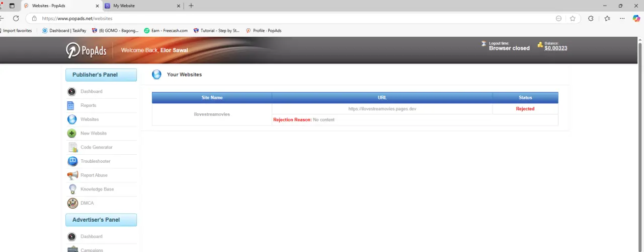Screen dimensions: 644x252
Task: Open Dashboard link in Publisher's Panel
Action: [91, 91]
